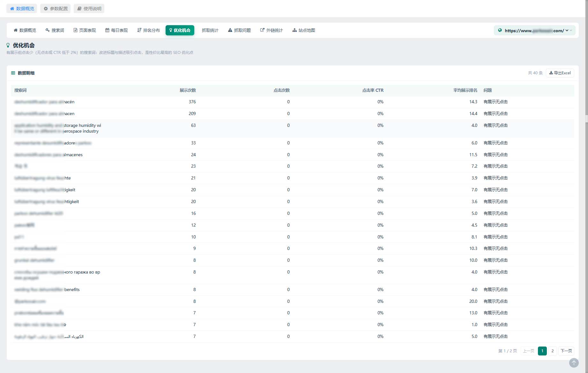Click the warning triangle icon beside 抓取问题

tap(230, 30)
